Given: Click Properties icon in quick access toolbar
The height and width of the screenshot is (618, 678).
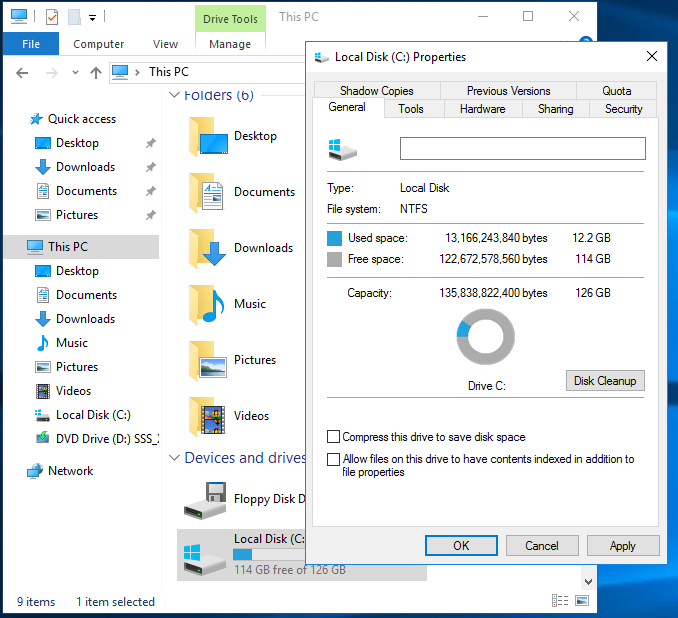Looking at the screenshot, I should click(x=52, y=17).
